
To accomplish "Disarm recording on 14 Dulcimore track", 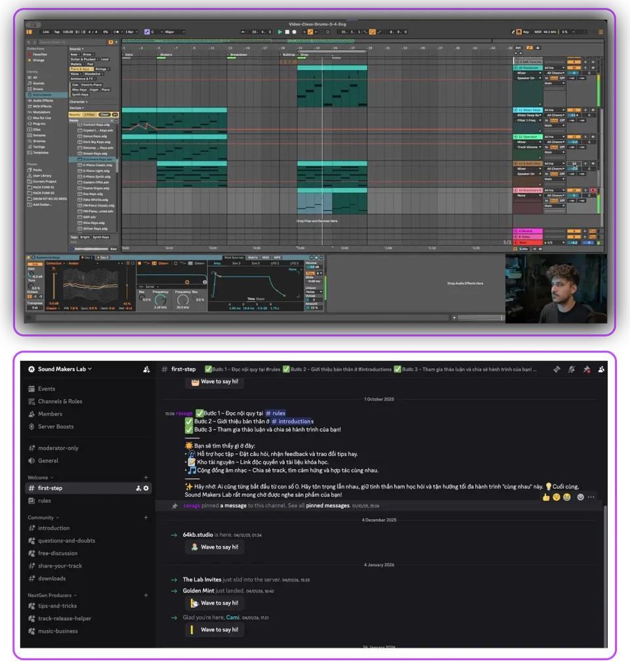I will (593, 190).
